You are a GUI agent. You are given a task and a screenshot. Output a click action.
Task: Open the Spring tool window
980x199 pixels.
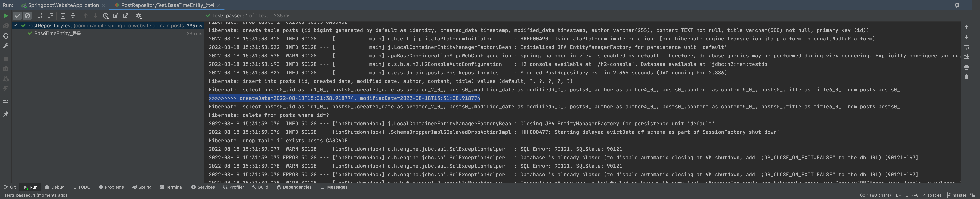pyautogui.click(x=142, y=187)
